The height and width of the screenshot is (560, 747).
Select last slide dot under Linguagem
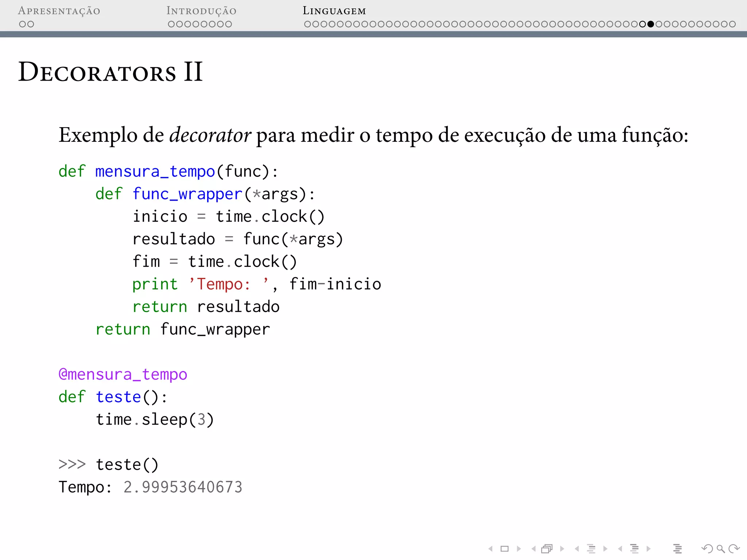tap(732, 24)
